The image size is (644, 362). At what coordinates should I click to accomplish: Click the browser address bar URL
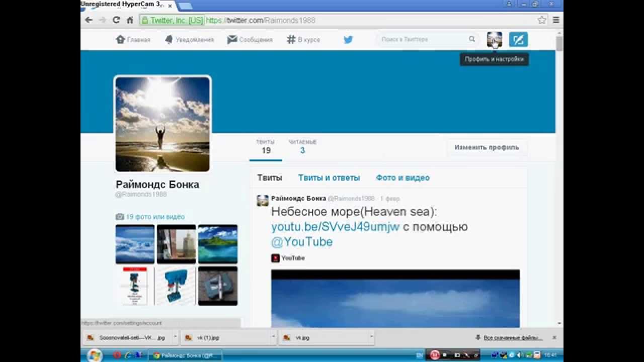pyautogui.click(x=261, y=21)
